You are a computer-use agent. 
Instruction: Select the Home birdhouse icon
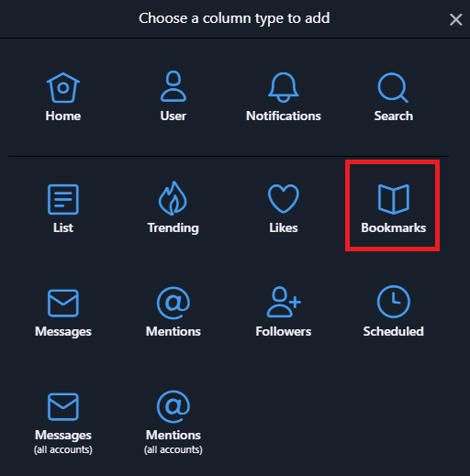click(63, 87)
